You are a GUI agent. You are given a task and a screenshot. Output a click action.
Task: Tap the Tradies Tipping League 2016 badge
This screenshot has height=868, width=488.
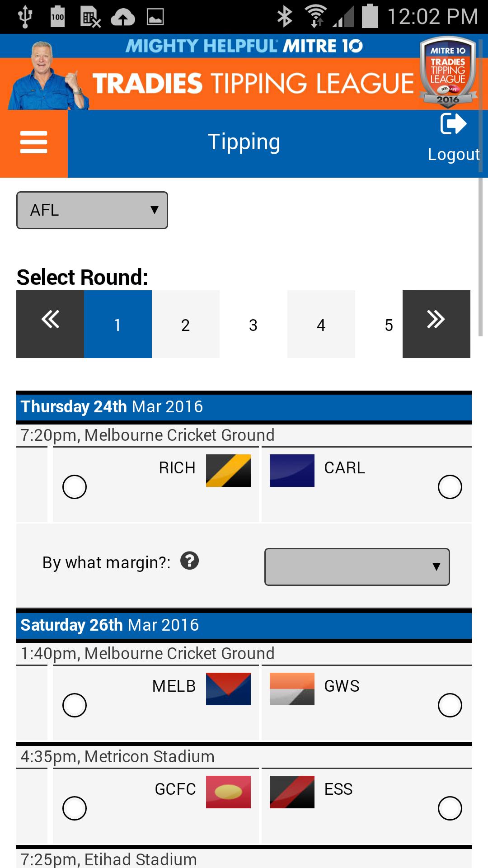pos(448,74)
